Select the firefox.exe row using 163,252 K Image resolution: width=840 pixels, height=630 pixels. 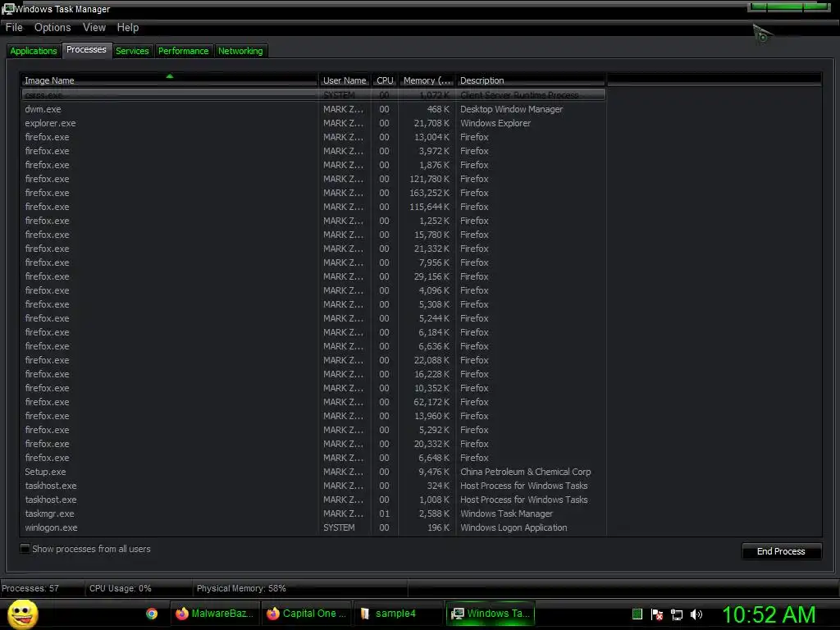pos(314,193)
